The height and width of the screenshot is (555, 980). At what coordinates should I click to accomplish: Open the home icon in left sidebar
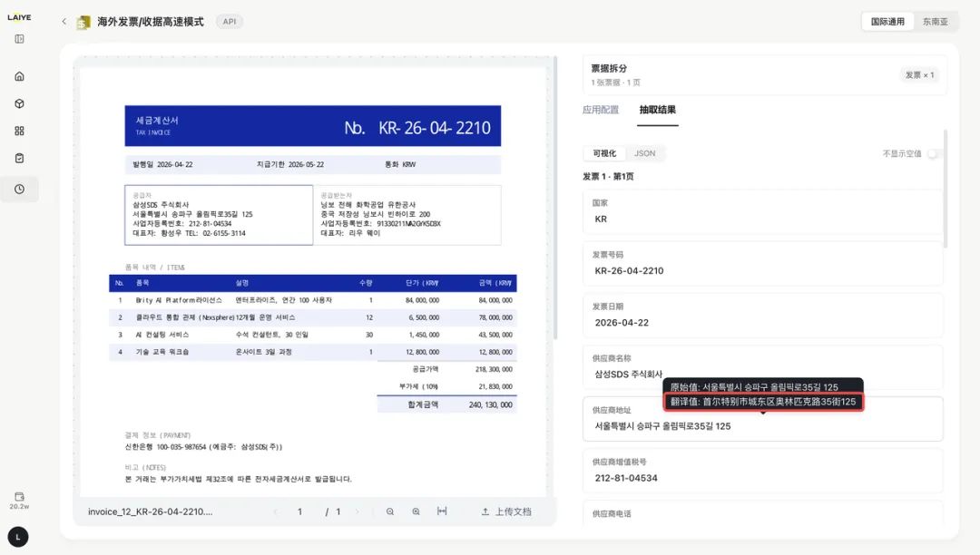pyautogui.click(x=19, y=76)
